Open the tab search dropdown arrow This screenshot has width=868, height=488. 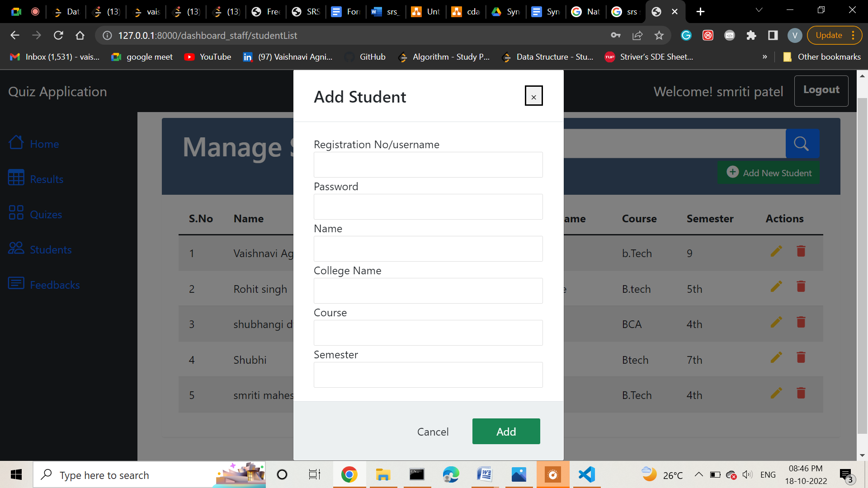point(759,10)
